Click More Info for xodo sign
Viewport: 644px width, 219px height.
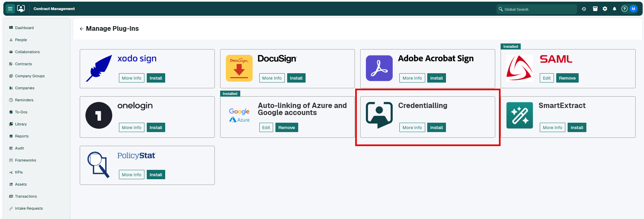pos(132,78)
